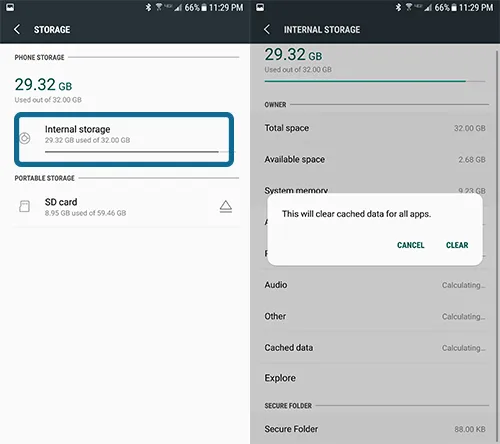The image size is (500, 444).
Task: Select Audio storage row
Action: [x=375, y=285]
